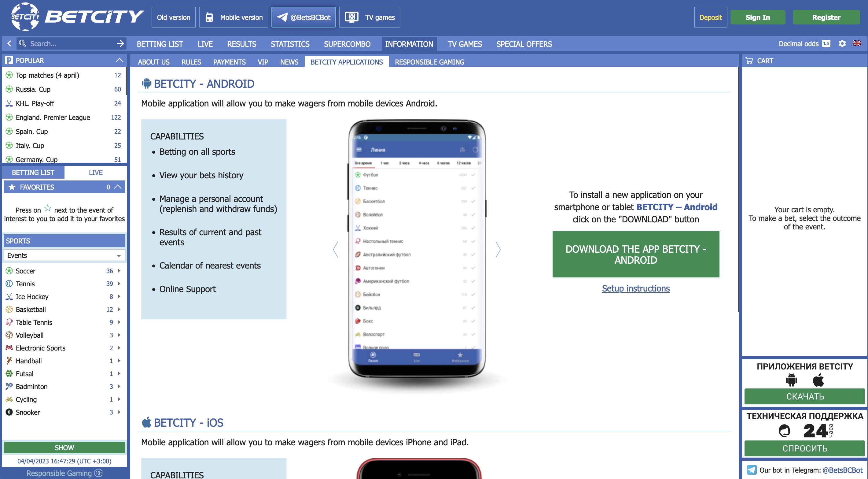Switch to Old version

click(174, 17)
